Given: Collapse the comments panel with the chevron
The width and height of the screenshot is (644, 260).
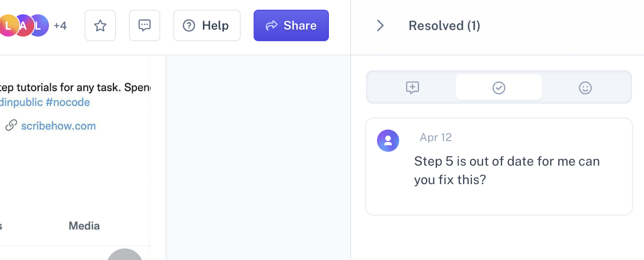Looking at the screenshot, I should click(x=380, y=25).
